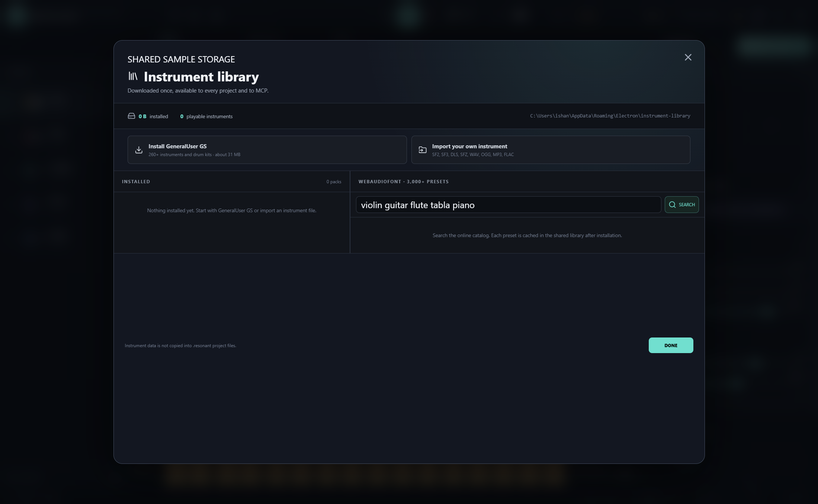Click '260+ instruments and drum kits' description
This screenshot has width=818, height=504.
tap(194, 155)
